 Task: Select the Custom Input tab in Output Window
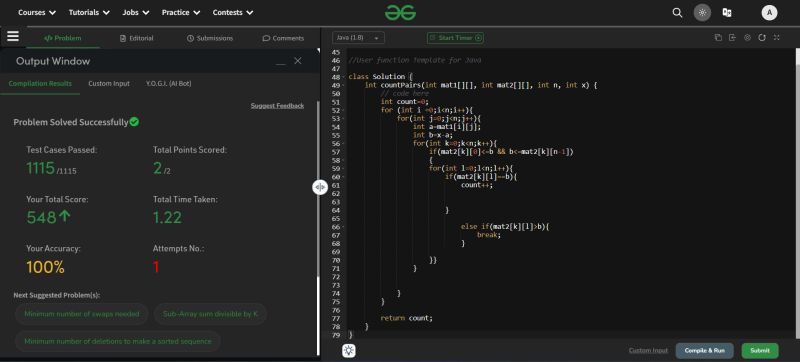pyautogui.click(x=109, y=84)
